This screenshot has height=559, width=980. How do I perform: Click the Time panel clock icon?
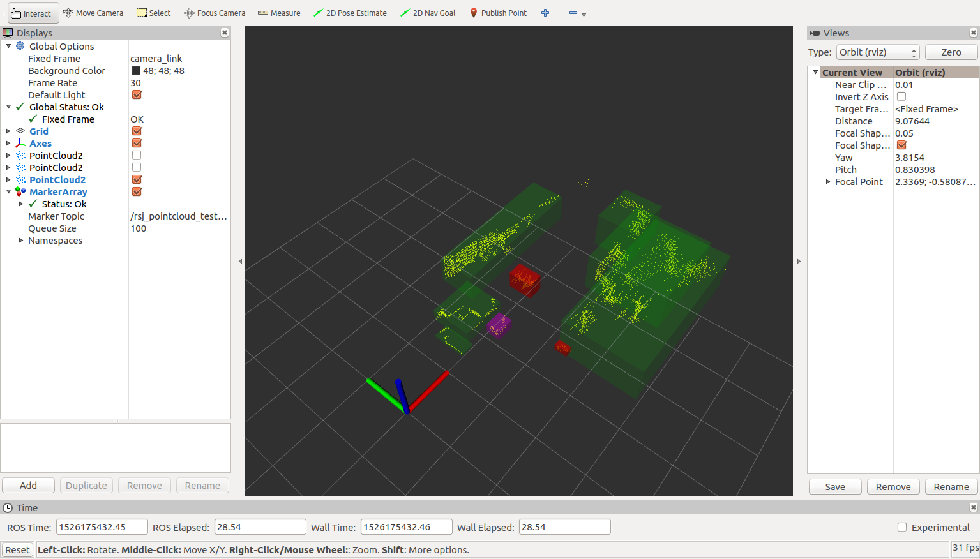8,507
